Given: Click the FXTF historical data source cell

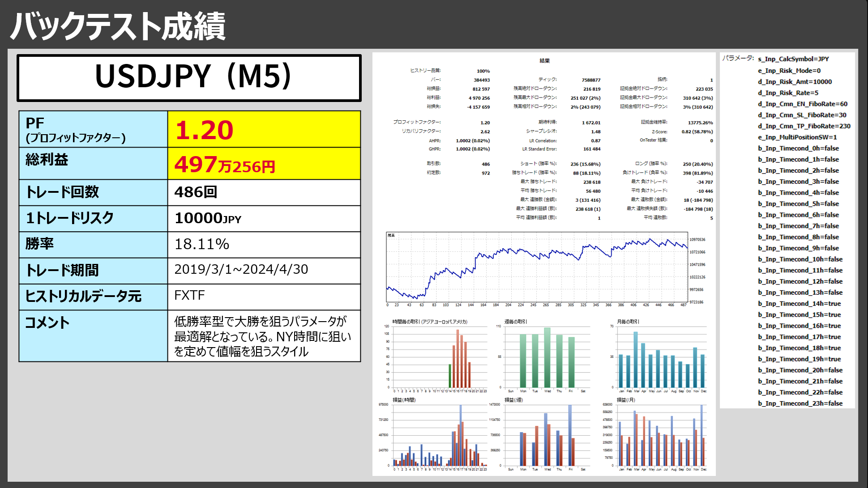Looking at the screenshot, I should (x=264, y=296).
